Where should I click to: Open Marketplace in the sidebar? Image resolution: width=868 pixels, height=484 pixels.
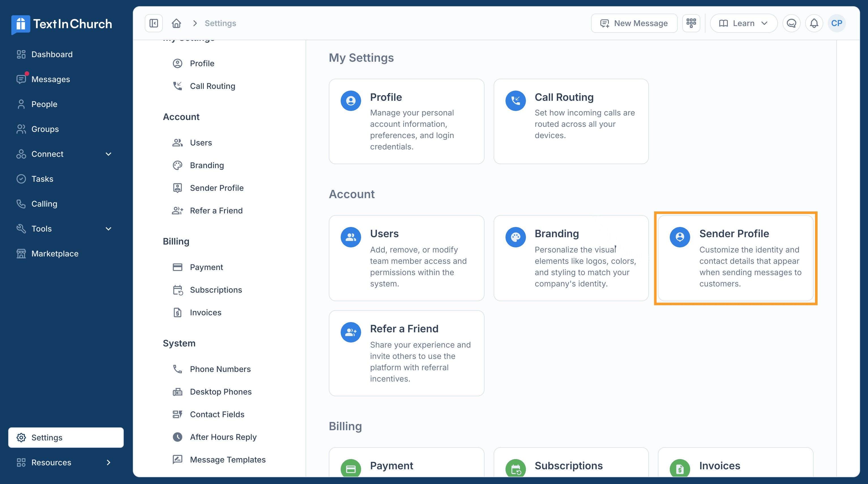pyautogui.click(x=66, y=254)
